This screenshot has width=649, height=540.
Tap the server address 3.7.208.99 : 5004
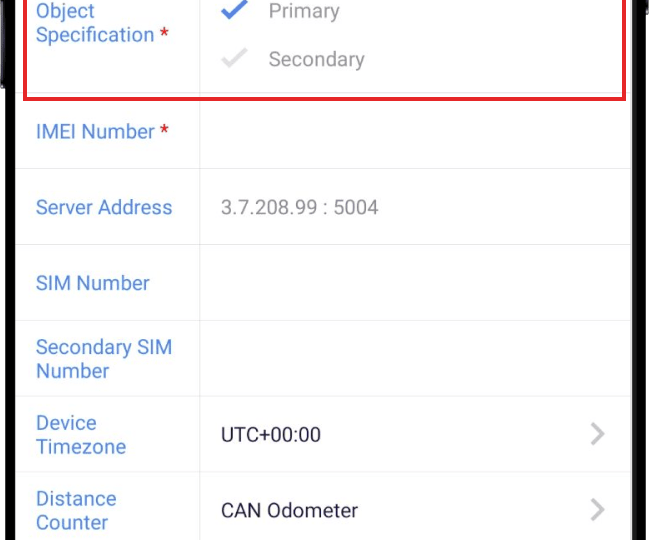click(x=299, y=208)
